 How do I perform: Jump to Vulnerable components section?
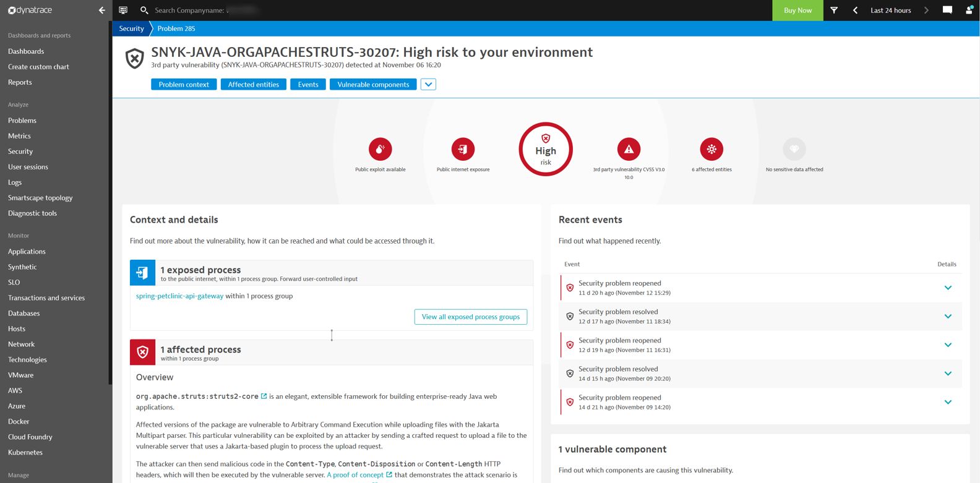pyautogui.click(x=373, y=84)
